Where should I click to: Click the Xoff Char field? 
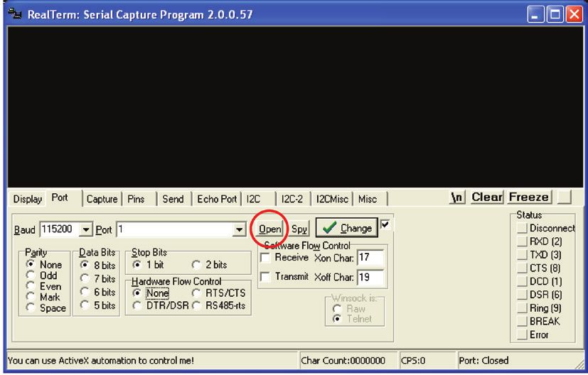[x=370, y=278]
